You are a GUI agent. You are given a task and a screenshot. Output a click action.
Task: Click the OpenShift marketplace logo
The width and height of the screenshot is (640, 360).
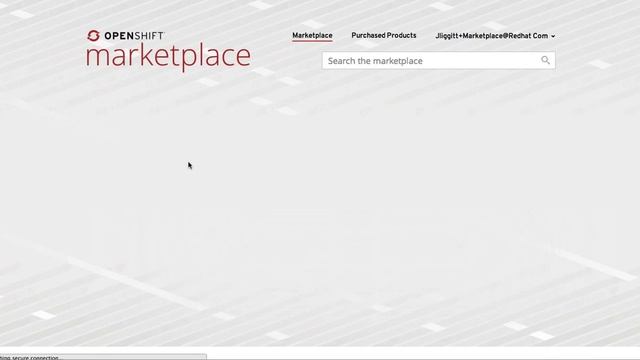tap(168, 50)
